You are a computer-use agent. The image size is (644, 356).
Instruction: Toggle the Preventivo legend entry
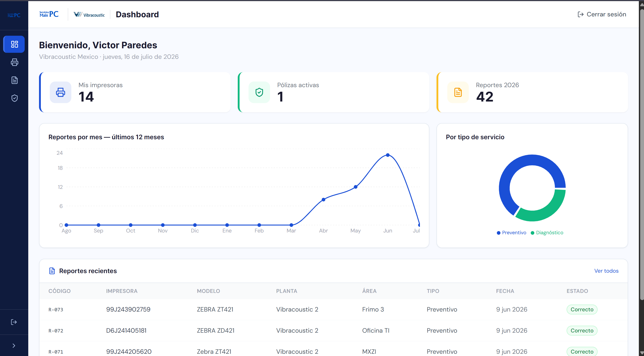(511, 233)
